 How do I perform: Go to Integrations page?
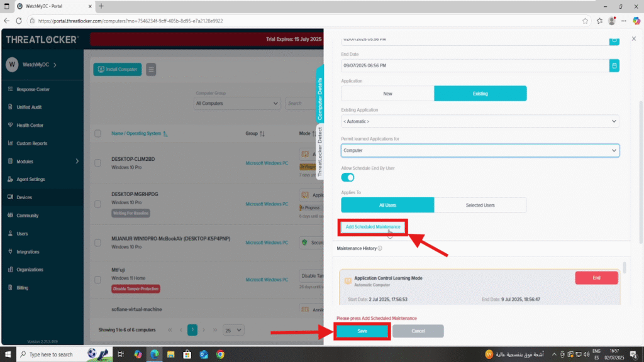click(28, 251)
